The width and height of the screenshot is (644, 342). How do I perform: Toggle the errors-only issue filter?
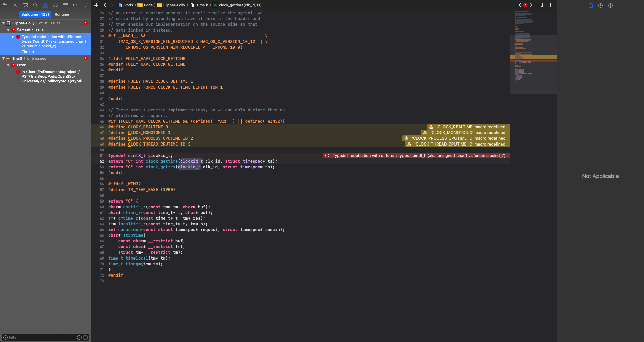[x=85, y=337]
